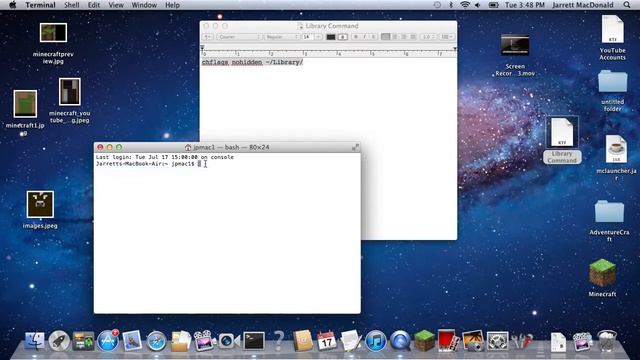Toggle underline formatting in TextEdit

click(x=373, y=37)
